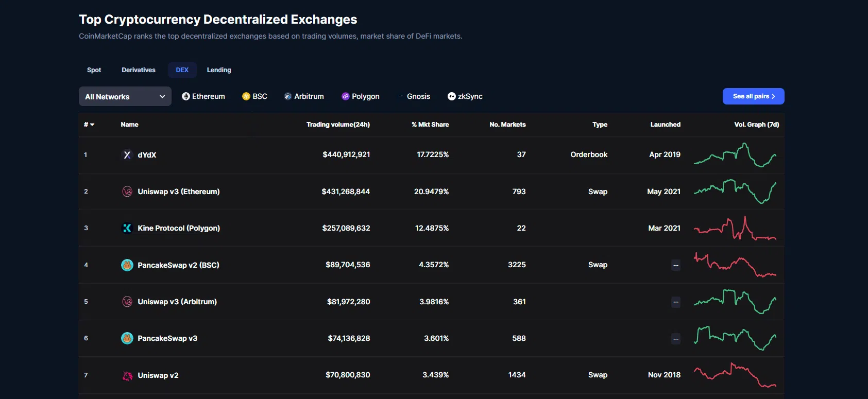Click the Mar 2021 launch date
This screenshot has width=868, height=399.
click(x=665, y=228)
